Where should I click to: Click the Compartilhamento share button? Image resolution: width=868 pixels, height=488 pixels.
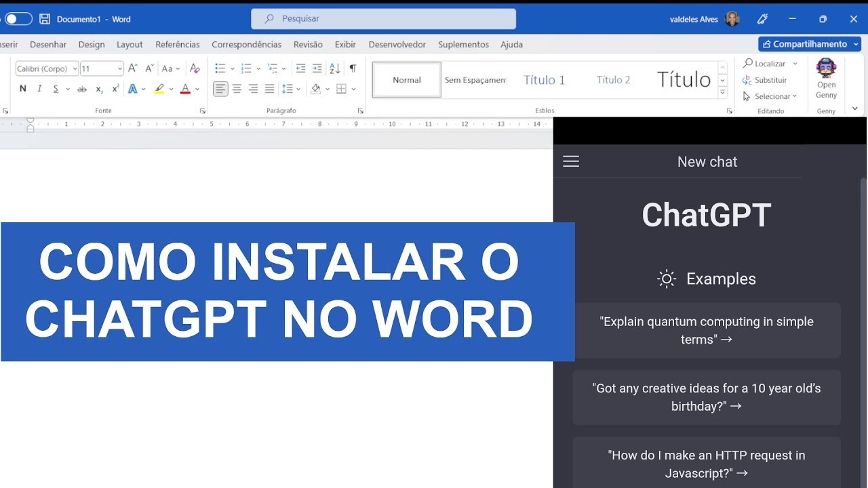point(810,44)
